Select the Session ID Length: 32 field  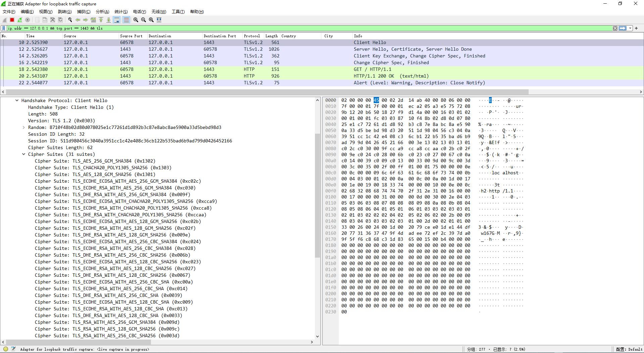pos(56,134)
